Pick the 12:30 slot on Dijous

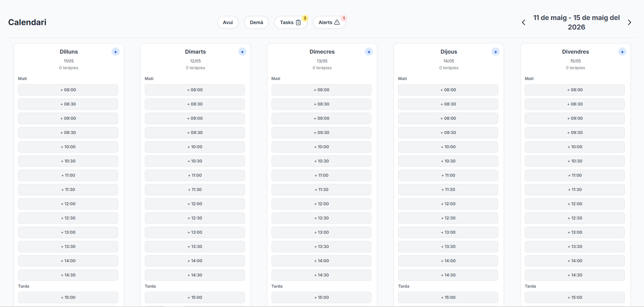(448, 218)
